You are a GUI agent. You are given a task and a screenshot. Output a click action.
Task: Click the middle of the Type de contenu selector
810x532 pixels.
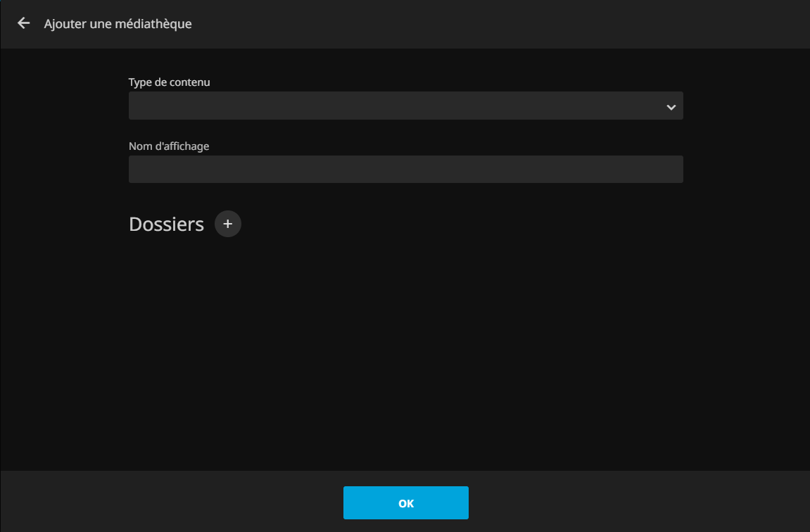pyautogui.click(x=405, y=106)
